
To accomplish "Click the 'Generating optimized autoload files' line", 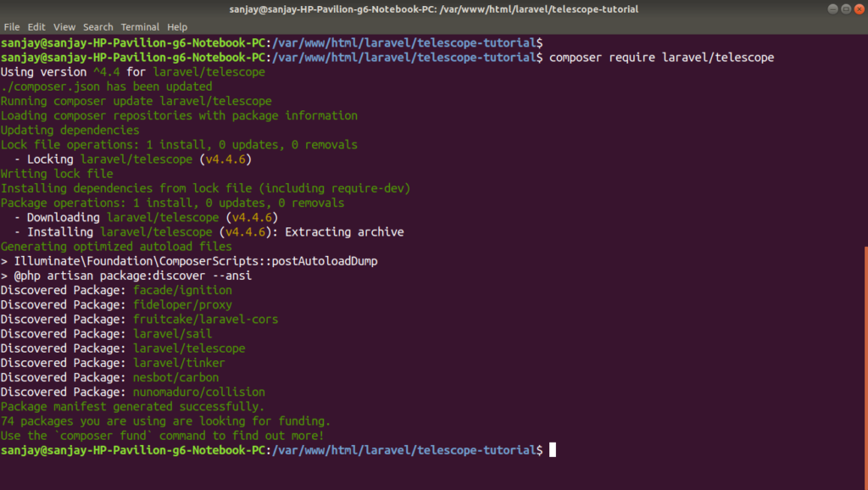I will point(116,247).
